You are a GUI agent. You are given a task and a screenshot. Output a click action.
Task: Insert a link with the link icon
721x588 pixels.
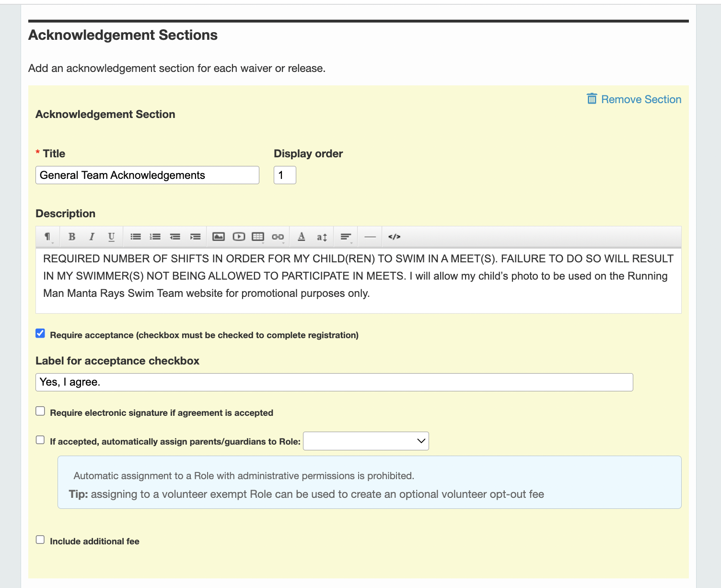tap(277, 236)
